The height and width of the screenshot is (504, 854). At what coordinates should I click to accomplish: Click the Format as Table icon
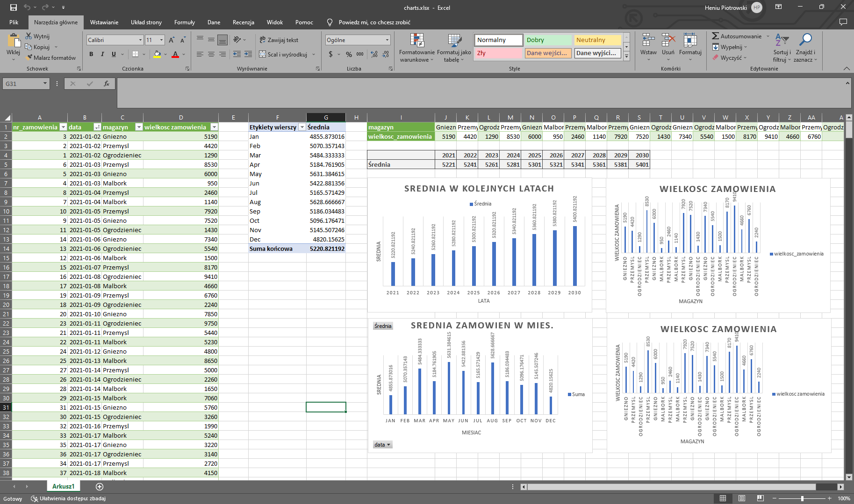pos(454,41)
